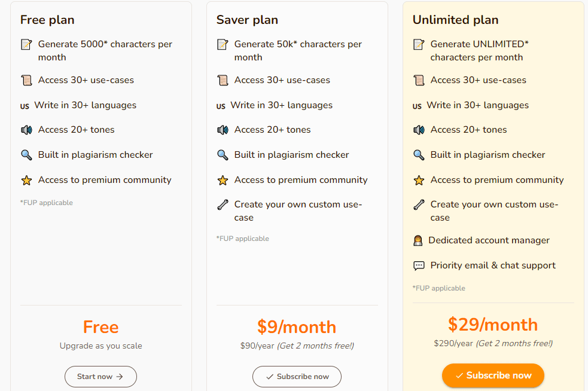Click the Start now button in Free plan

[100, 377]
